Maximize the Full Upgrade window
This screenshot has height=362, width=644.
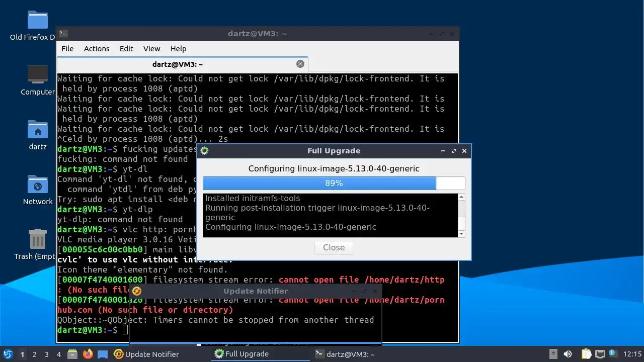454,151
